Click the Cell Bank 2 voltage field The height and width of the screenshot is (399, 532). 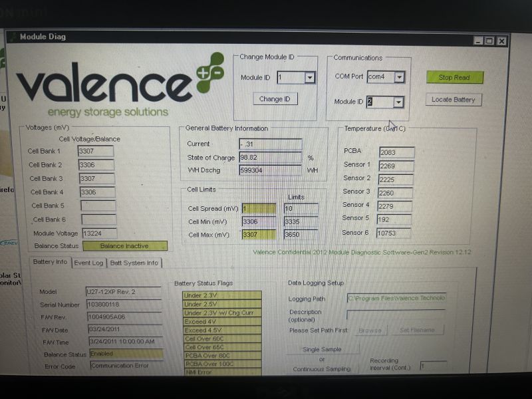click(96, 165)
